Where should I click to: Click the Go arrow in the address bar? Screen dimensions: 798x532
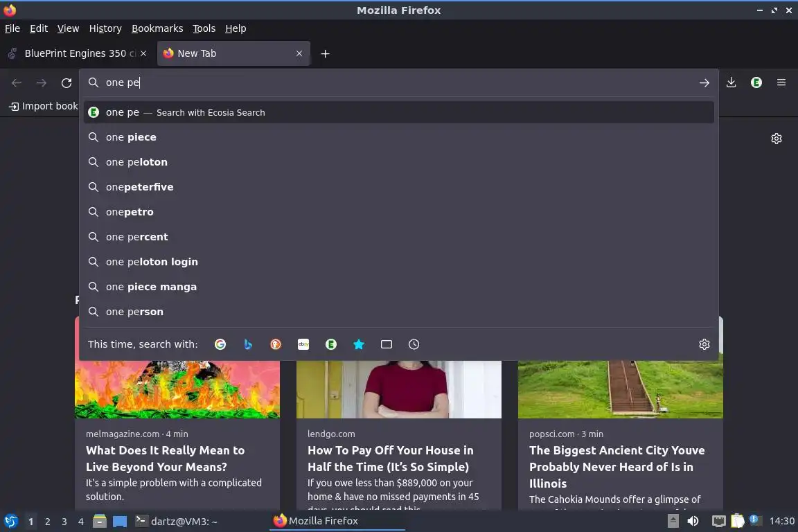click(x=704, y=82)
